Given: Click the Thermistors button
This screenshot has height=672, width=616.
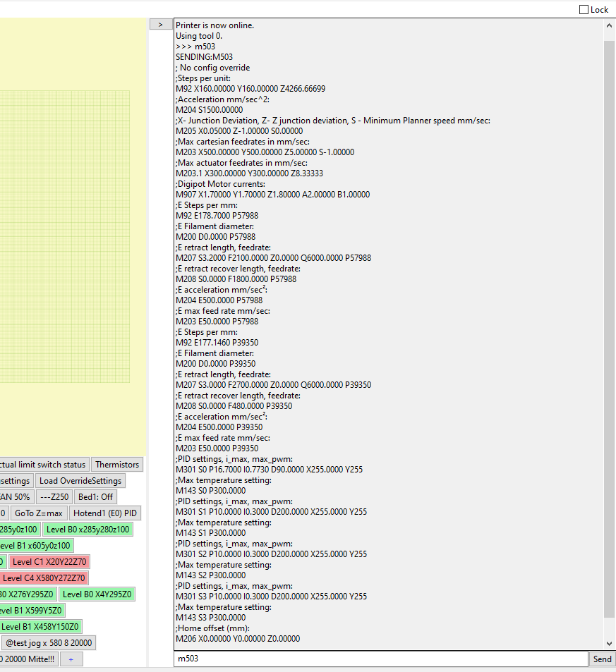Looking at the screenshot, I should coord(116,464).
